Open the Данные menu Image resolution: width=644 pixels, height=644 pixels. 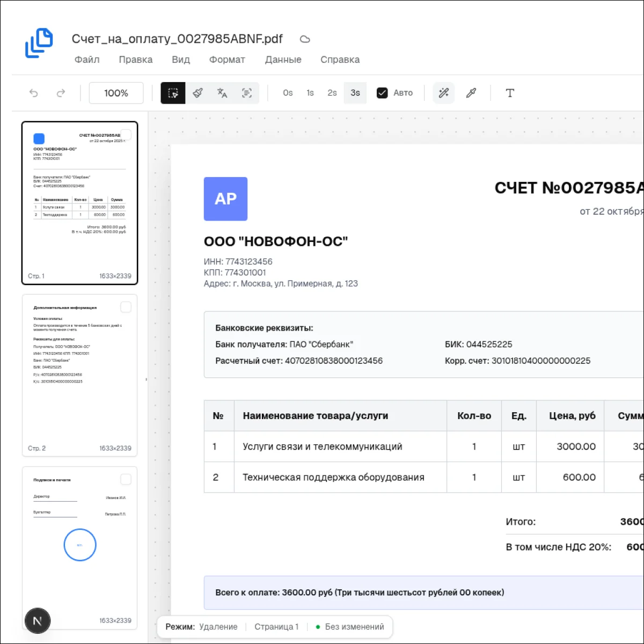point(283,60)
